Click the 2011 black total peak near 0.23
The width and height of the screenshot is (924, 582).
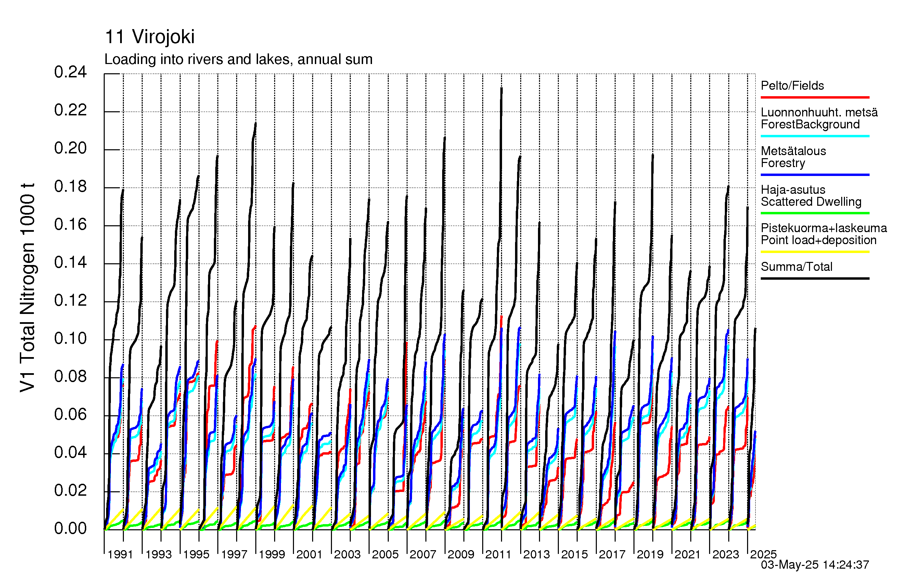(501, 89)
